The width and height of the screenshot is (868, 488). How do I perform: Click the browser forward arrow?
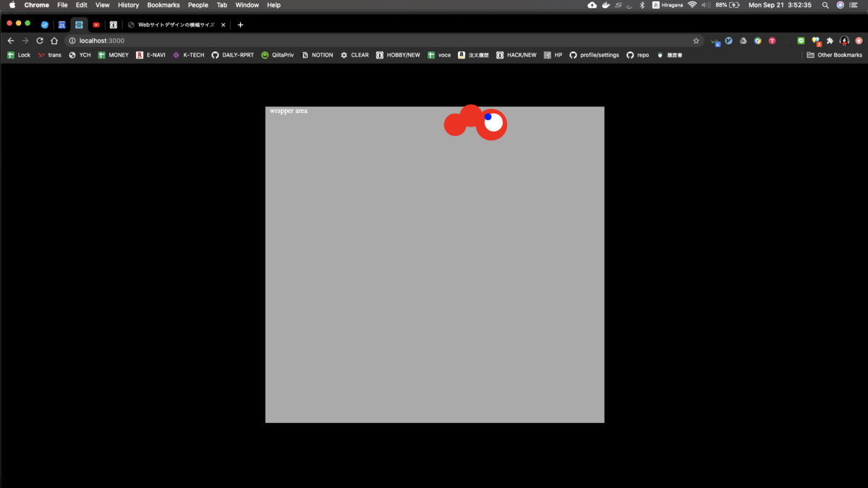[25, 40]
